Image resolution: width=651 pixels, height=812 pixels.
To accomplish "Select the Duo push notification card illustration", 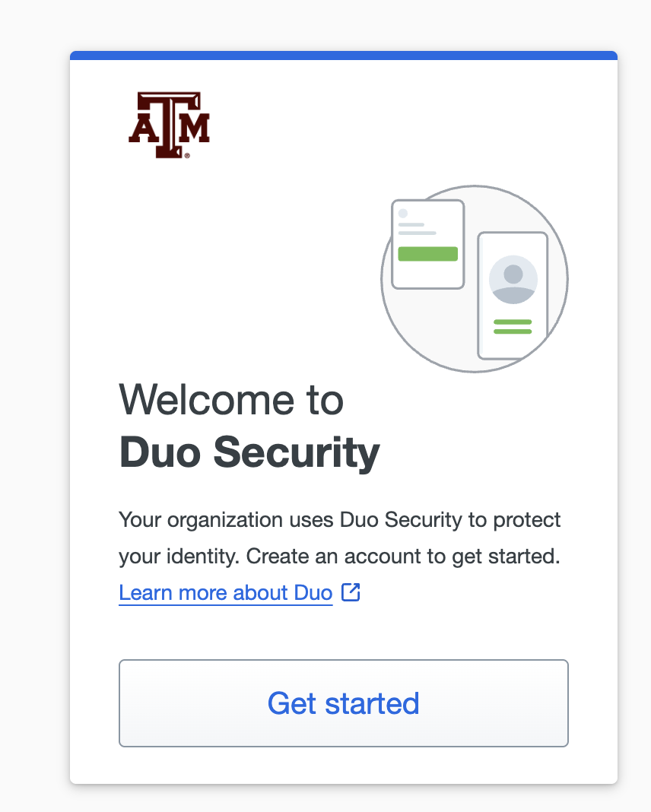I will pos(427,243).
